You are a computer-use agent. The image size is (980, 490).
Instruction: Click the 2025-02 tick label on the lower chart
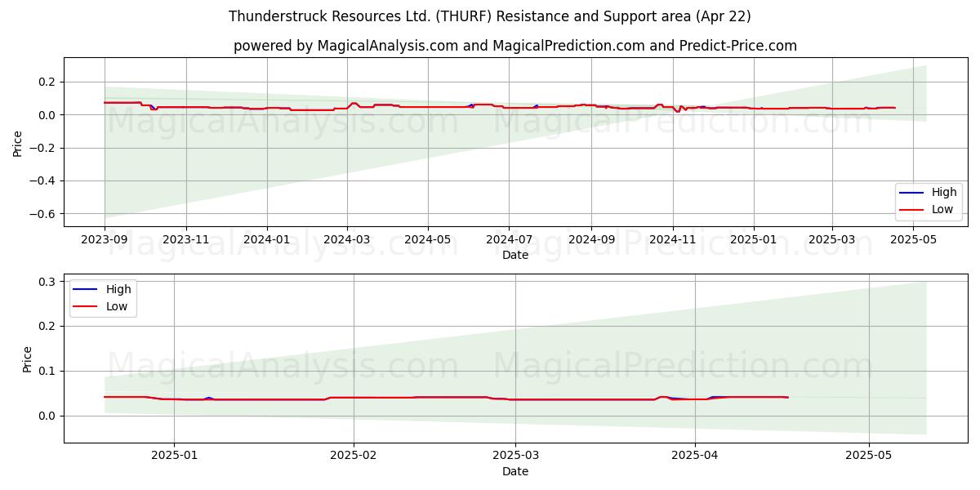pos(354,457)
